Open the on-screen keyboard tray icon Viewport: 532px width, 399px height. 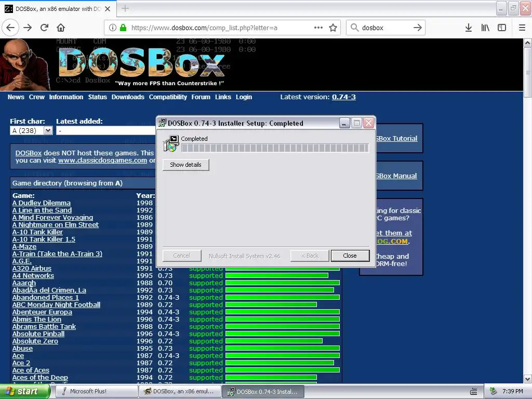point(474,392)
